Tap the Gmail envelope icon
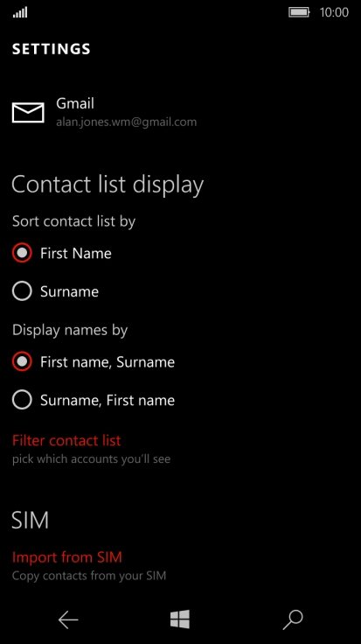Image resolution: width=361 pixels, height=644 pixels. pos(28,113)
